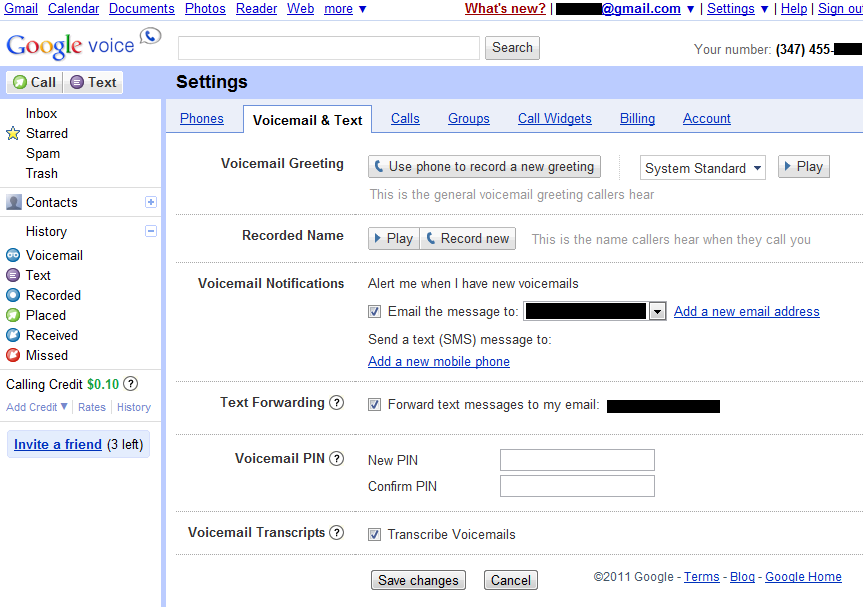Viewport: 863px width, 607px height.
Task: Expand the Settings dropdown arrow
Action: (x=764, y=9)
